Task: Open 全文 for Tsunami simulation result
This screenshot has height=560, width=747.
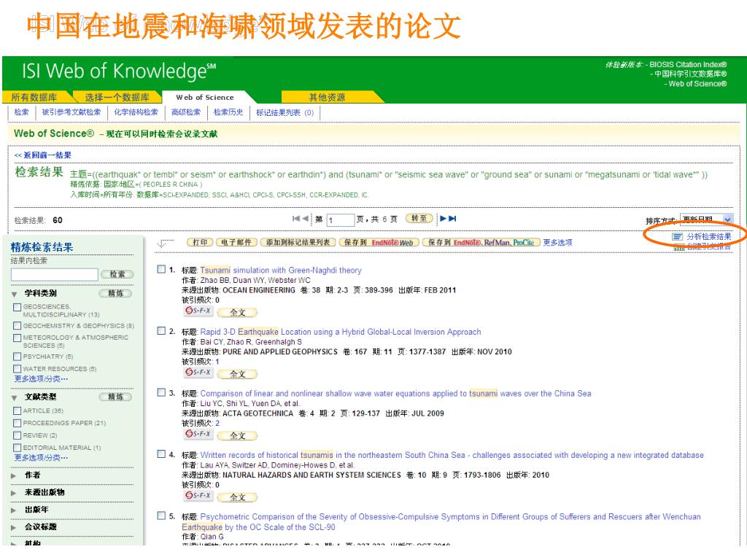Action: [x=237, y=313]
